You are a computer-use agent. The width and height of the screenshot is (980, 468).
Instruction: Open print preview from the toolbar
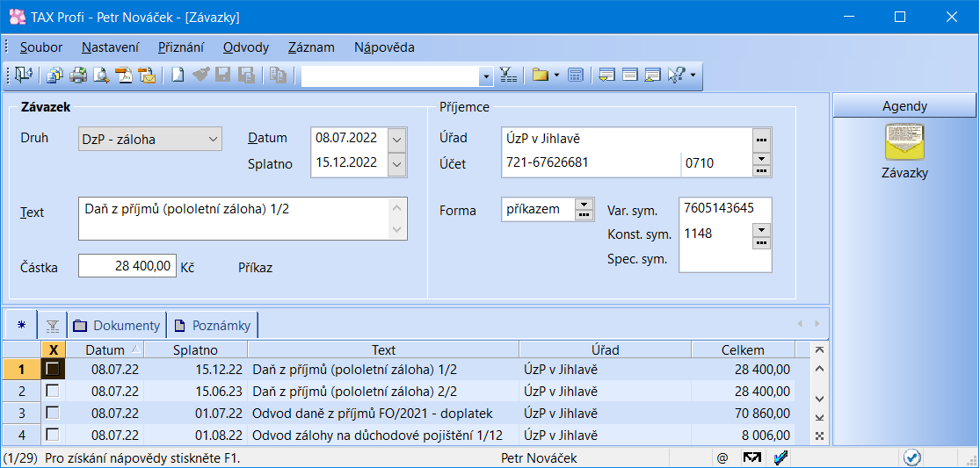[x=101, y=76]
